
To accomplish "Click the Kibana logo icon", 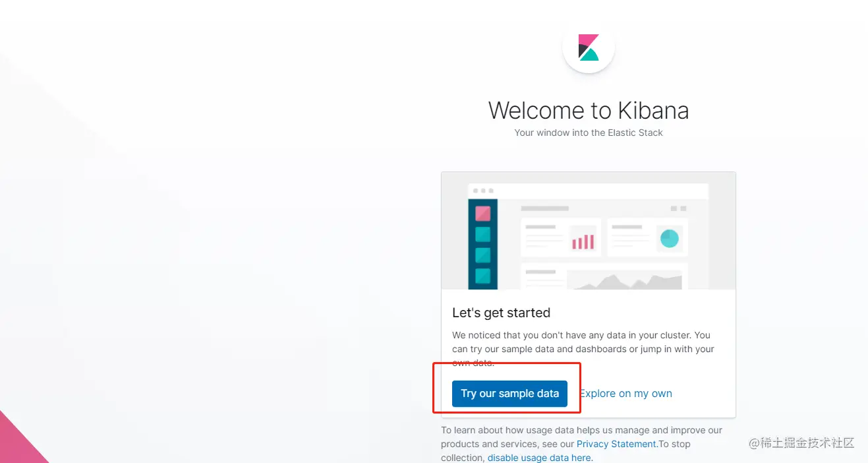I will click(x=588, y=47).
